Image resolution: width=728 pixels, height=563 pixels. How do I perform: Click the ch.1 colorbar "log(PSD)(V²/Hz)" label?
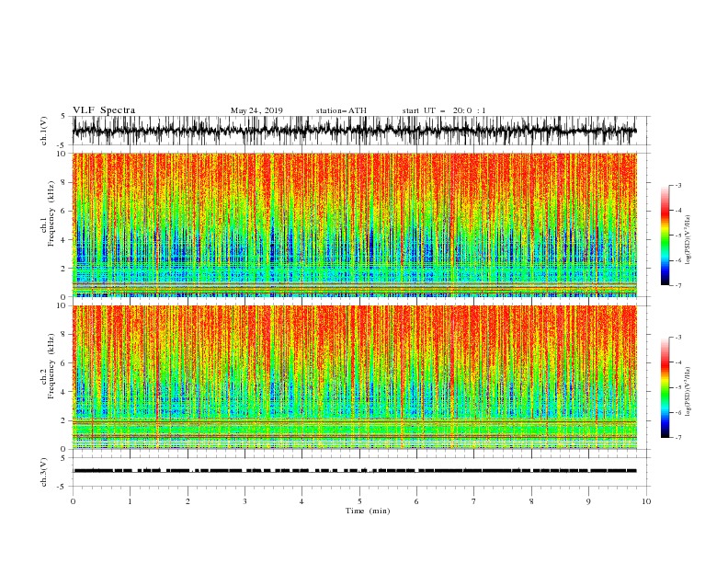[688, 240]
